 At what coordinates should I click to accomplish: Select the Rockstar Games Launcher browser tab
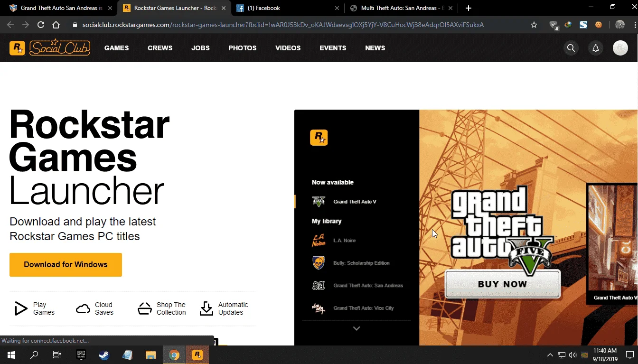[175, 8]
